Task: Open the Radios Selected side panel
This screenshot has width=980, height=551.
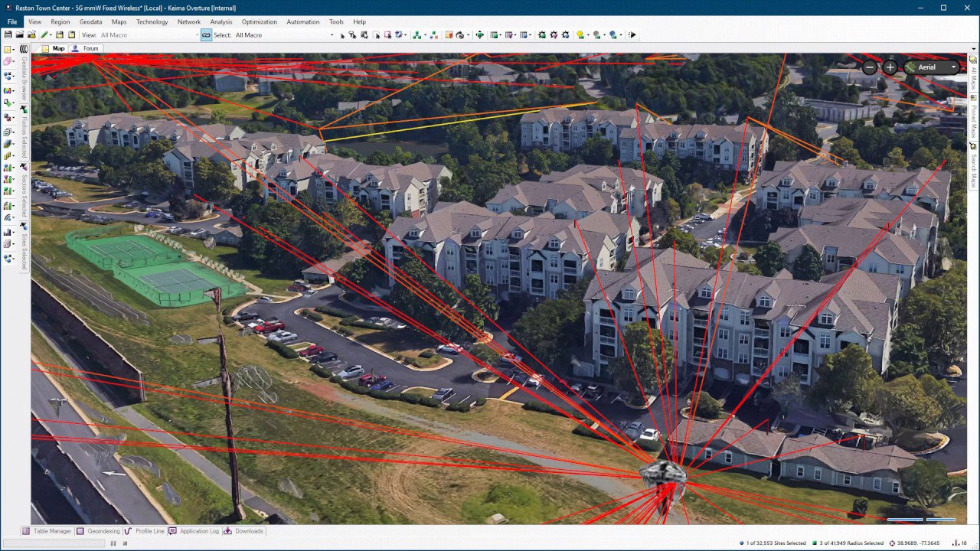Action: click(x=24, y=133)
